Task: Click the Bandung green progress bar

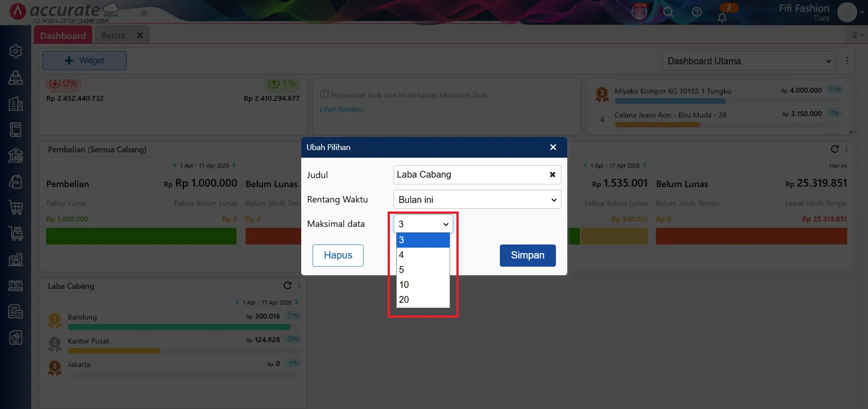Action: [x=179, y=327]
